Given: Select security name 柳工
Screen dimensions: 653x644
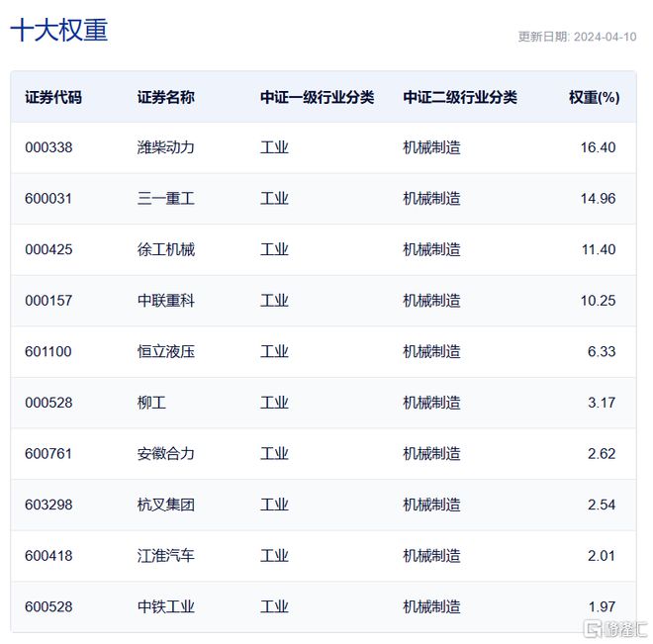Looking at the screenshot, I should click(151, 403).
